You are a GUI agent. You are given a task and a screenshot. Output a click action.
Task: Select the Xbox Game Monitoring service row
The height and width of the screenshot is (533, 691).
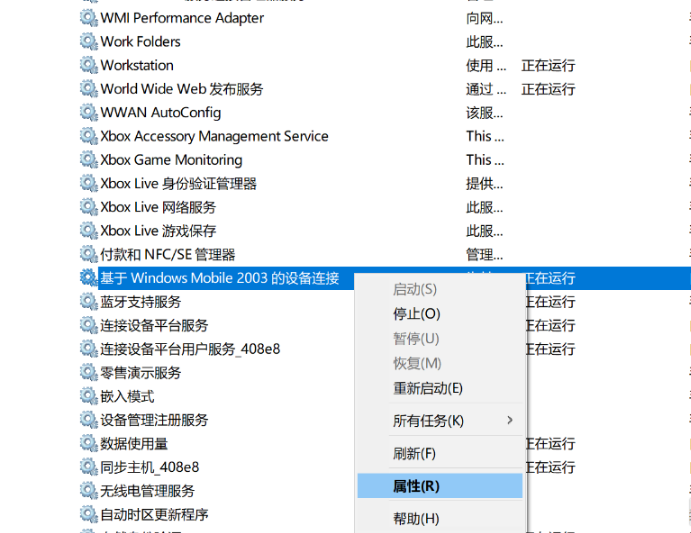pyautogui.click(x=171, y=160)
